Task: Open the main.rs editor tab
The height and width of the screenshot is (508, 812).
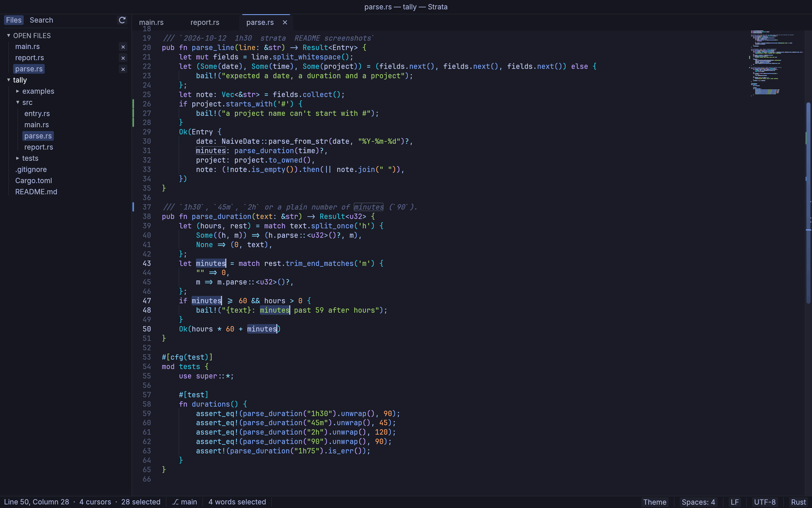Action: [151, 22]
